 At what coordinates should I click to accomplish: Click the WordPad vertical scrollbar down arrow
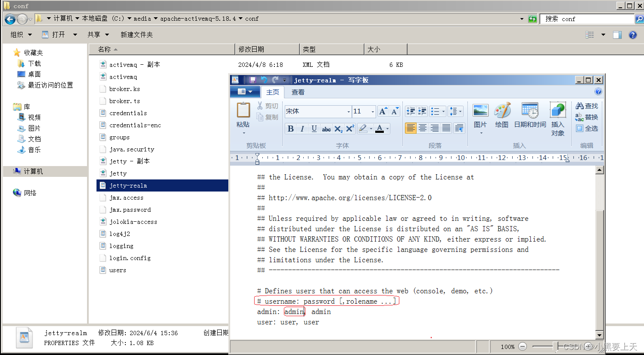599,335
